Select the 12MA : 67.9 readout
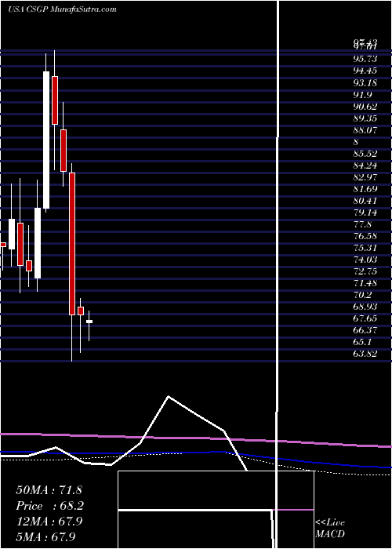This screenshot has width=392, height=549. [49, 522]
